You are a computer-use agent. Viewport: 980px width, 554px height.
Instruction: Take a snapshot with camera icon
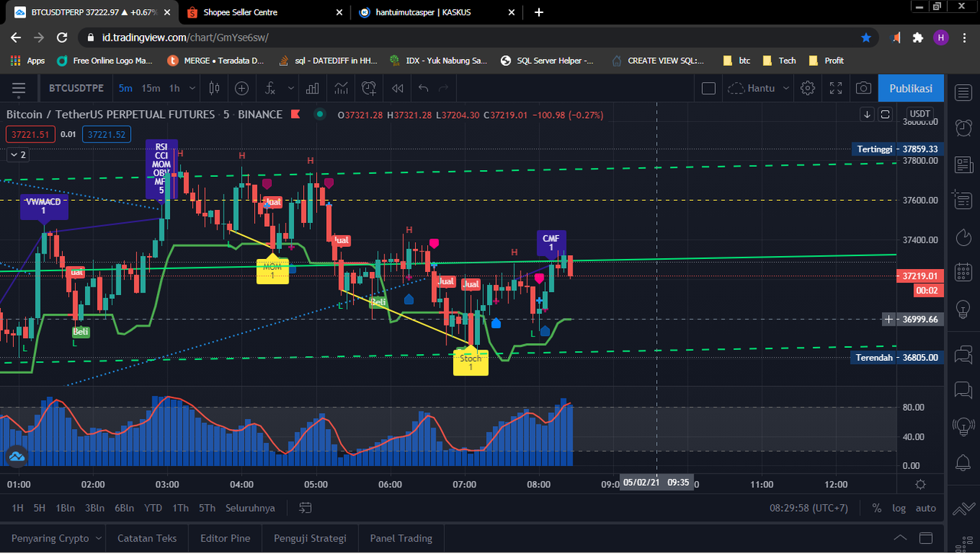point(864,88)
